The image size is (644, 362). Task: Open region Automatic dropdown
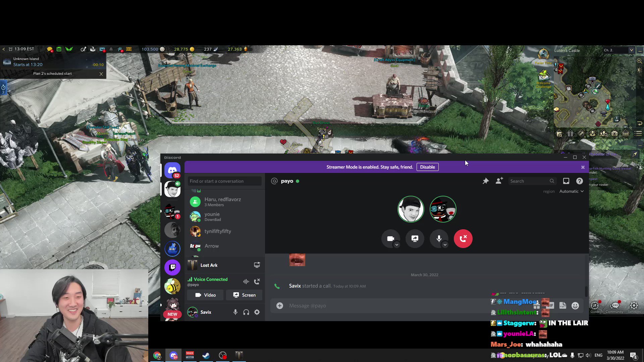[x=572, y=191]
